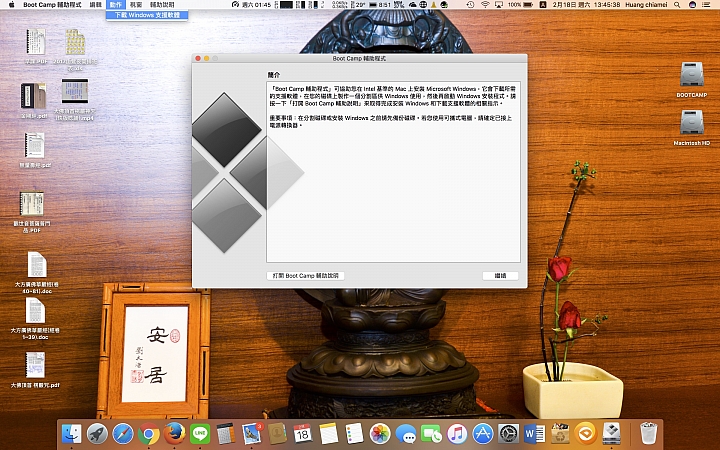Open the 輔助說明 menu
The image size is (720, 450).
[162, 5]
